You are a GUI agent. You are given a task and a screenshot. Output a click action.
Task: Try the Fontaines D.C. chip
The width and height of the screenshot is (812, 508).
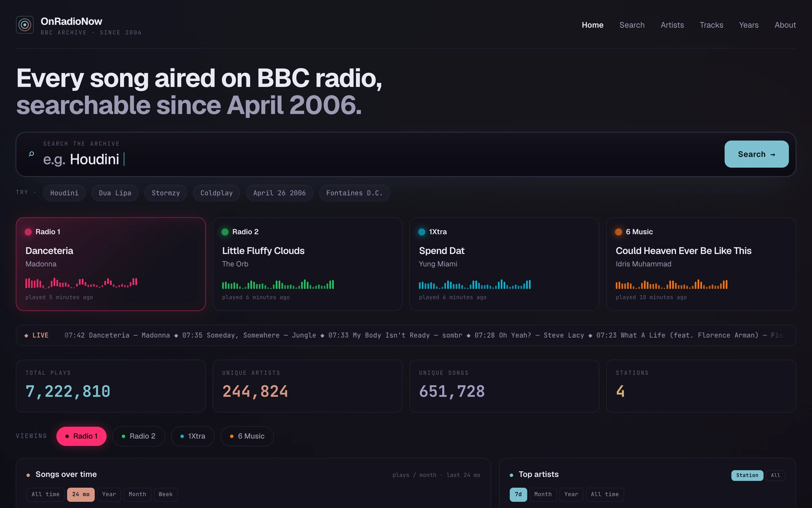tap(355, 193)
